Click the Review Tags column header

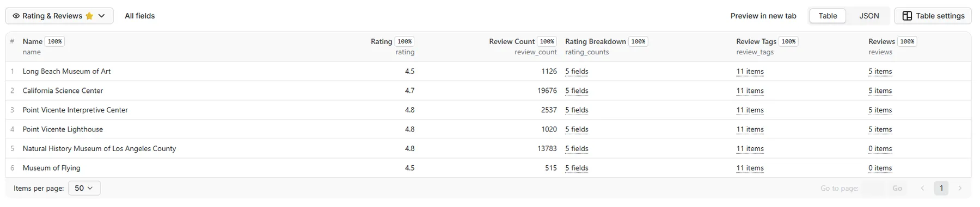pyautogui.click(x=756, y=41)
